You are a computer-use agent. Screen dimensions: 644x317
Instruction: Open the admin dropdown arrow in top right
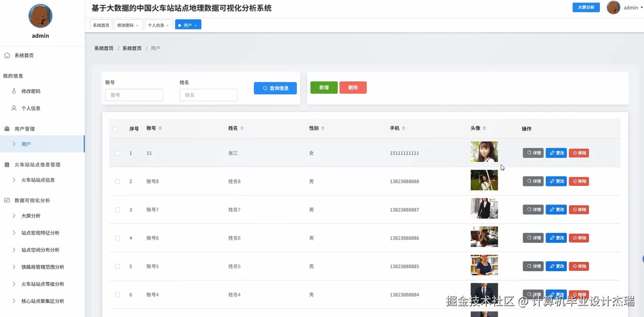coord(642,8)
